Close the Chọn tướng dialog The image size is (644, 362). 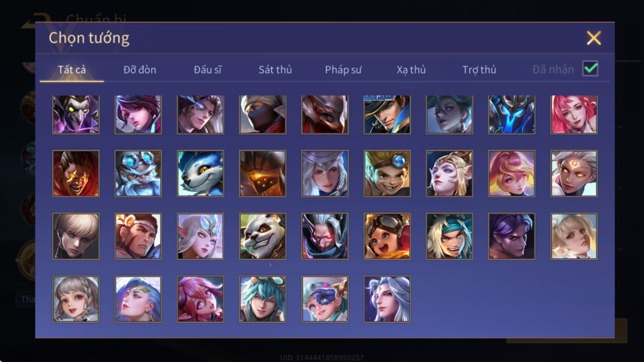coord(594,38)
